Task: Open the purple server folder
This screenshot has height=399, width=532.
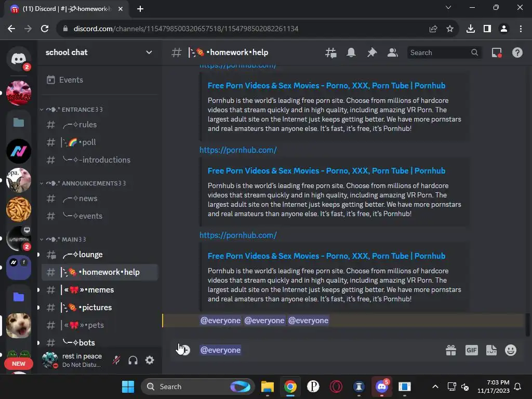Action: (x=19, y=268)
